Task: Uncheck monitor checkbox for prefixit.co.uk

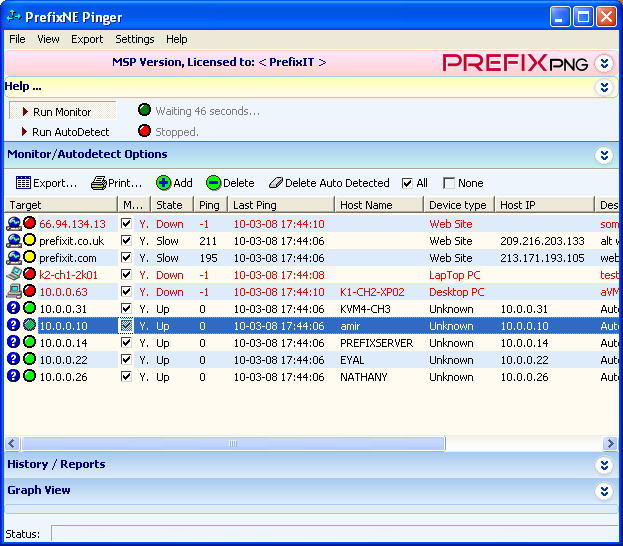Action: pyautogui.click(x=126, y=240)
